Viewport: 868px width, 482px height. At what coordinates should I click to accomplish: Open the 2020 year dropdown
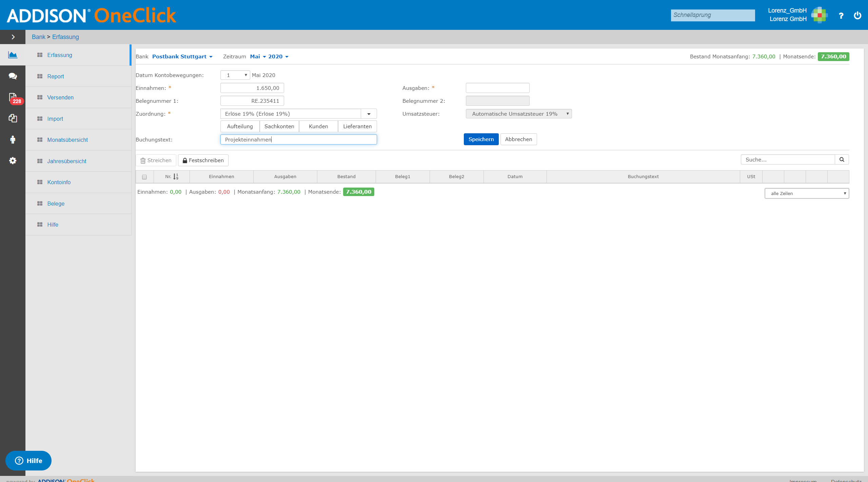[278, 57]
